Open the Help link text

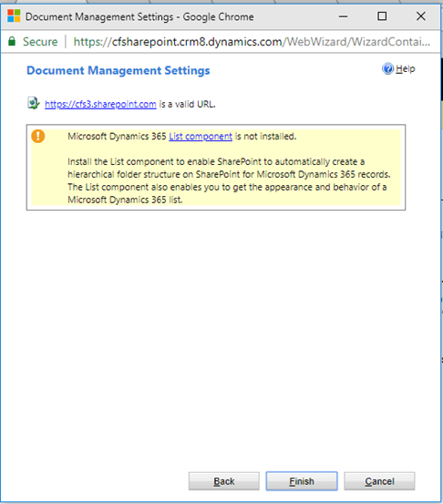[405, 68]
